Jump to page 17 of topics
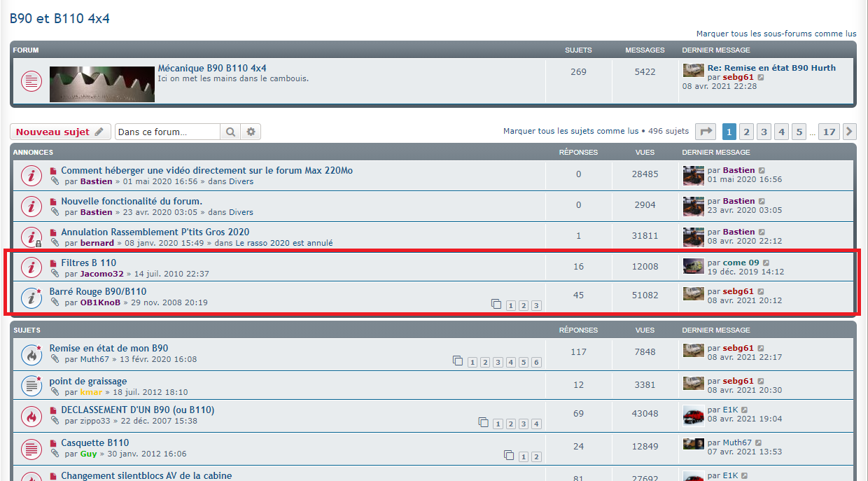This screenshot has height=481, width=868. point(829,132)
